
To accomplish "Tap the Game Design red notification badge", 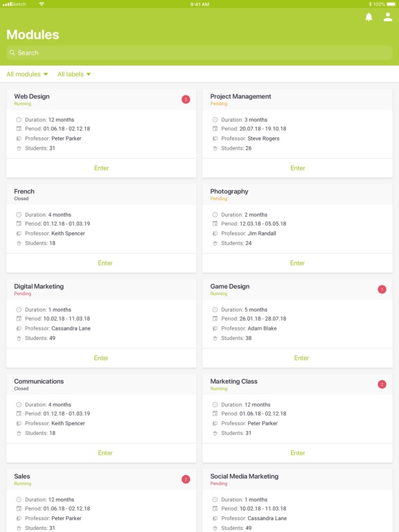I will [382, 290].
